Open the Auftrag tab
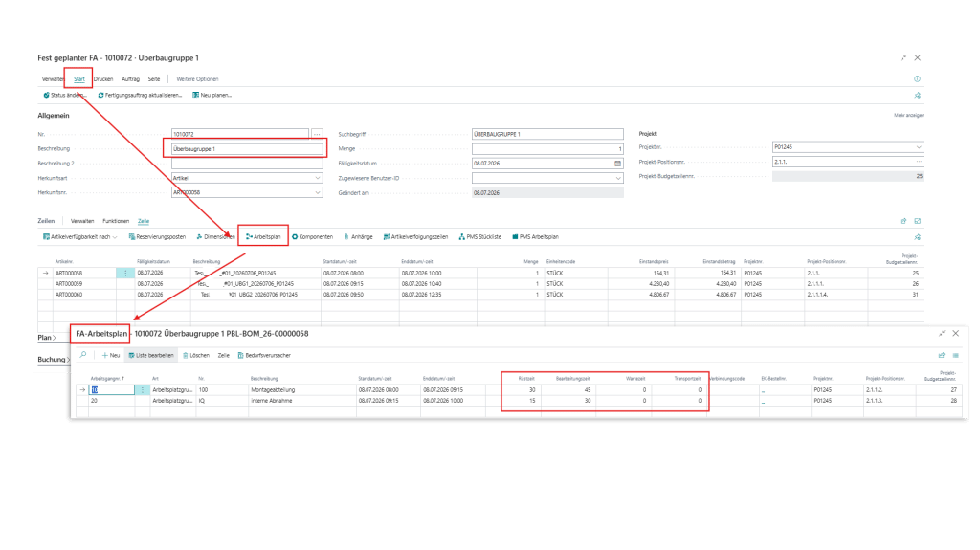 pyautogui.click(x=130, y=79)
